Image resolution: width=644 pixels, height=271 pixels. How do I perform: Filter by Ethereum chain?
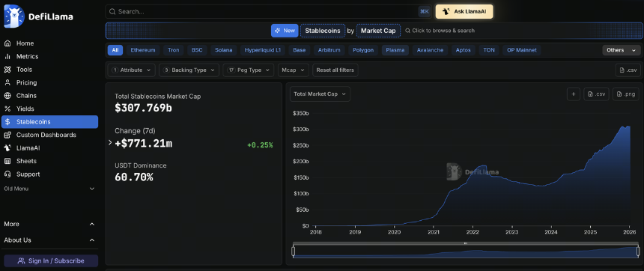pyautogui.click(x=143, y=50)
